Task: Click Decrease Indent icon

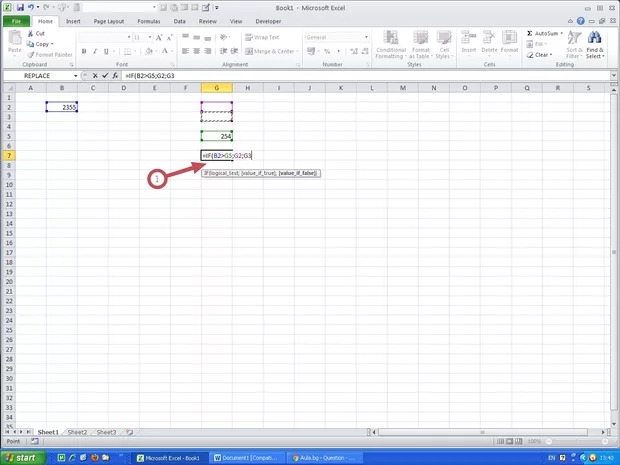Action: tap(223, 51)
